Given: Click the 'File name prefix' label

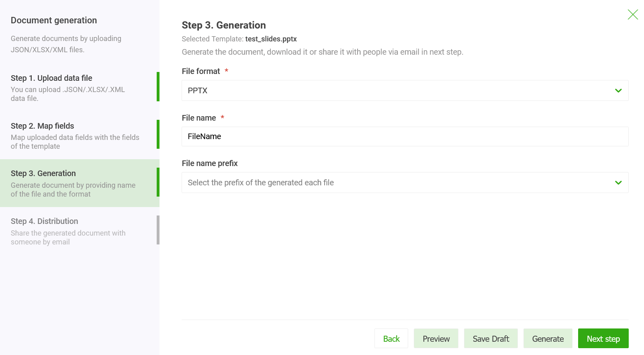Looking at the screenshot, I should pyautogui.click(x=209, y=163).
